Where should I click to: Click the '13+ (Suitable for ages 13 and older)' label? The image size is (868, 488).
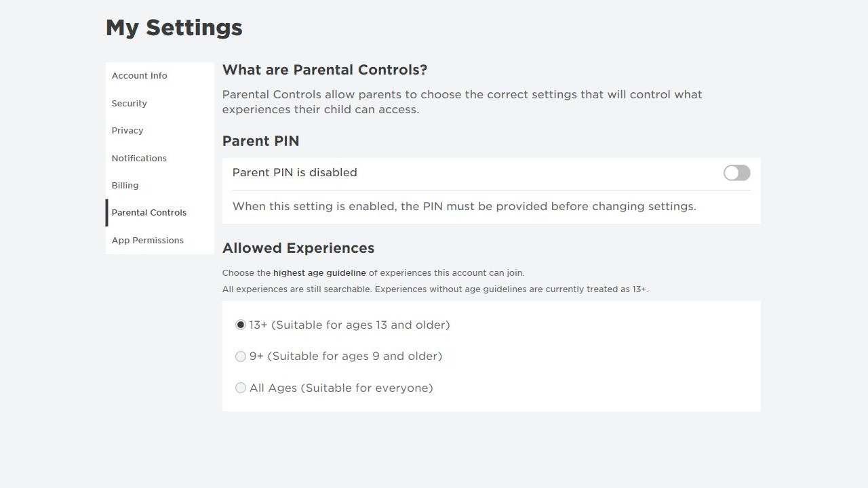pos(350,325)
